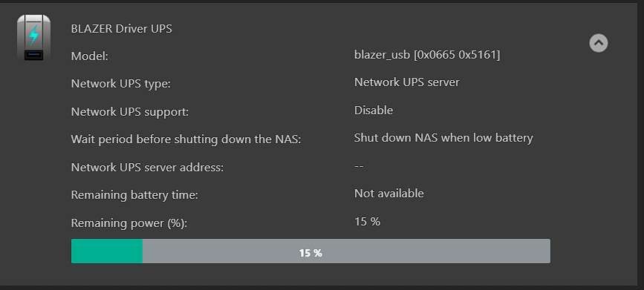Image resolution: width=644 pixels, height=290 pixels.
Task: Click the Network UPS type label
Action: pyautogui.click(x=121, y=84)
